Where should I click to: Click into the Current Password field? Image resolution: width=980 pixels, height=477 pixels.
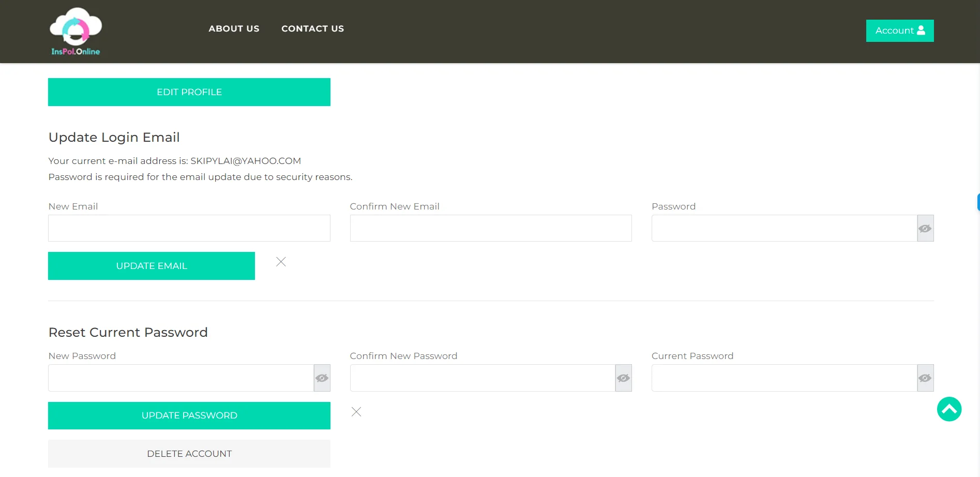click(785, 378)
